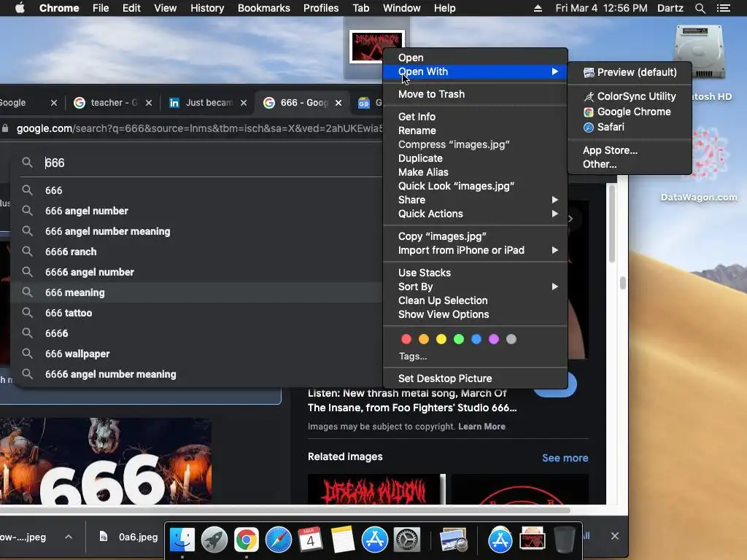Select suggestion 6666 ranch

[x=196, y=252]
